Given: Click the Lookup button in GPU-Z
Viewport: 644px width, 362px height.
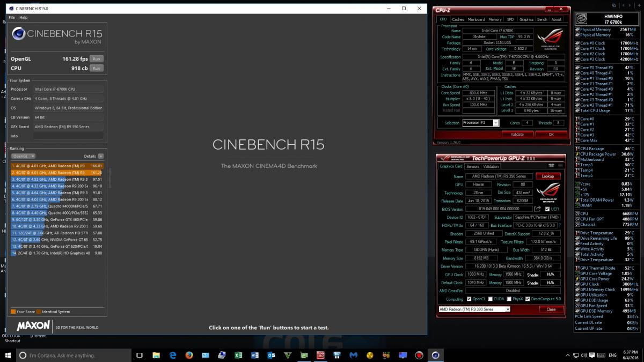Looking at the screenshot, I should click(548, 176).
